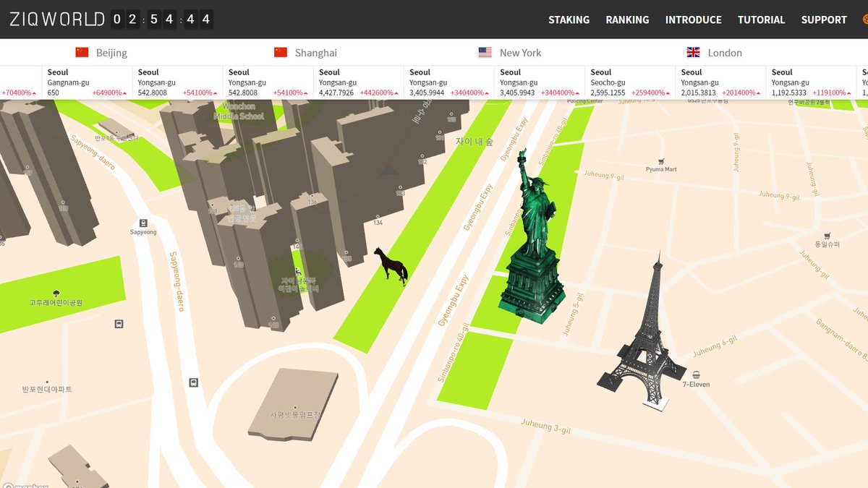Open the RANKING page

(x=627, y=20)
